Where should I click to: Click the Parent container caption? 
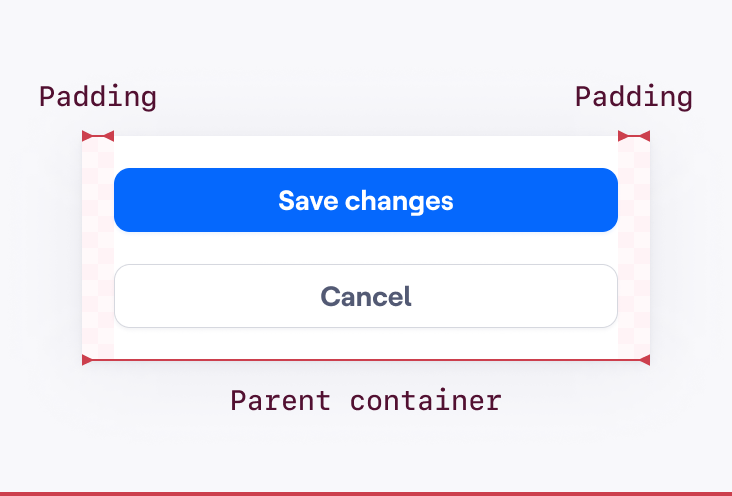click(366, 401)
